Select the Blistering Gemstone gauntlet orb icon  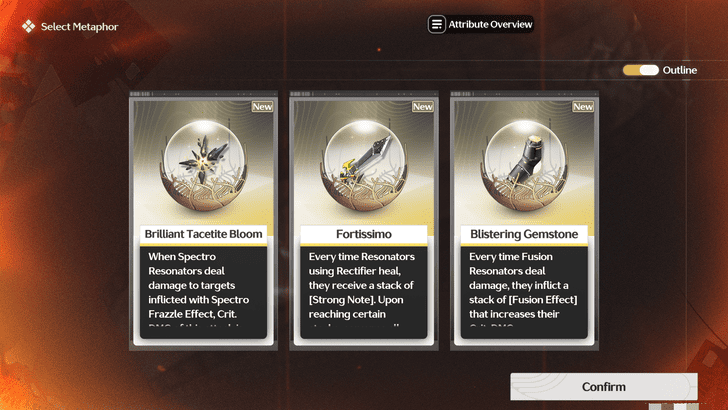524,166
